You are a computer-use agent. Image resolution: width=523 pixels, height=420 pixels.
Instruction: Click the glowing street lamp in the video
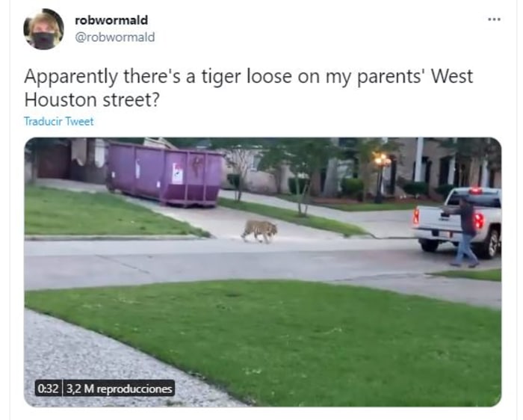pos(381,160)
